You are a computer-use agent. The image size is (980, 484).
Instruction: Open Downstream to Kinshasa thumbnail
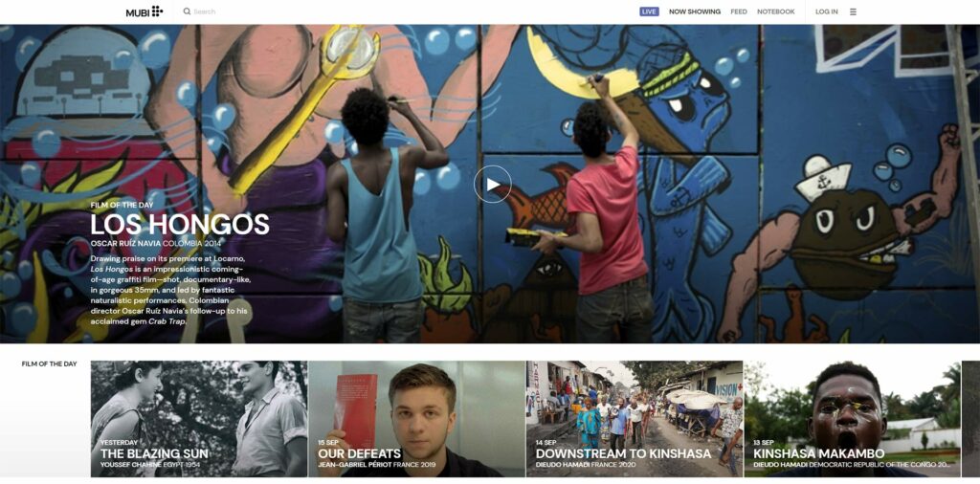[x=635, y=419]
